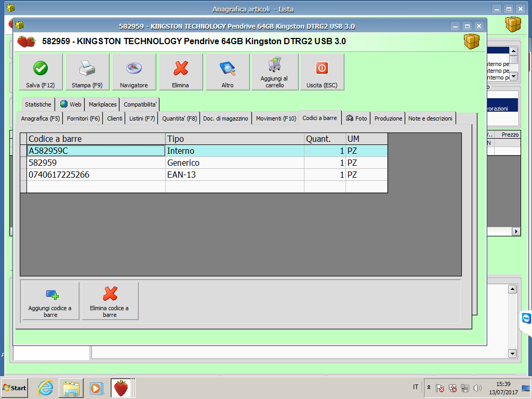
Task: Click the volume speaker tray icon
Action: tap(477, 388)
